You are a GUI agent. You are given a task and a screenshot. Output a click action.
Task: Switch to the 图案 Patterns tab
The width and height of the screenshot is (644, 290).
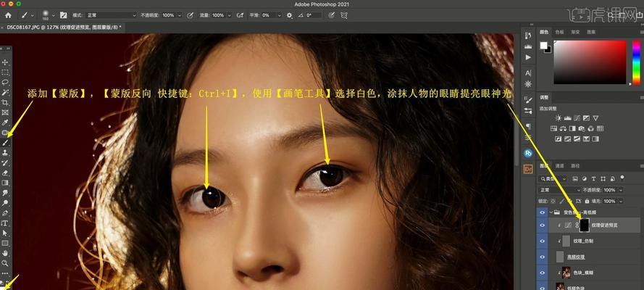click(x=591, y=32)
